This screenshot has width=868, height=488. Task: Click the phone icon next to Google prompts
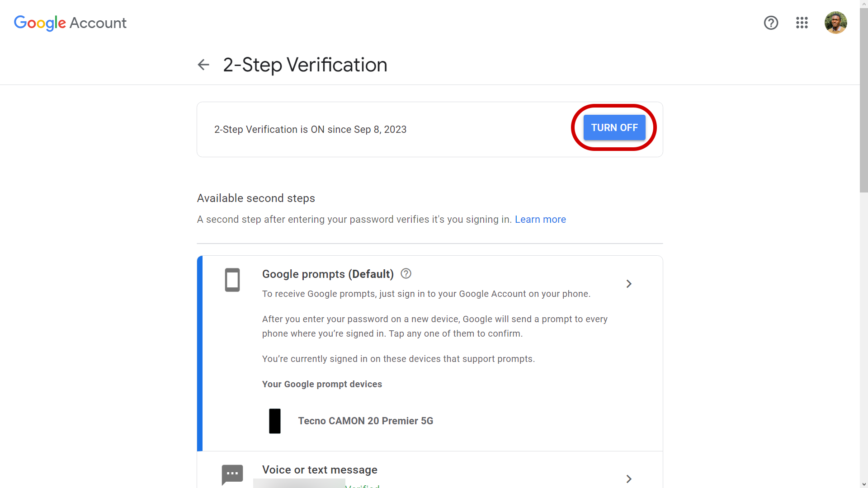point(232,280)
